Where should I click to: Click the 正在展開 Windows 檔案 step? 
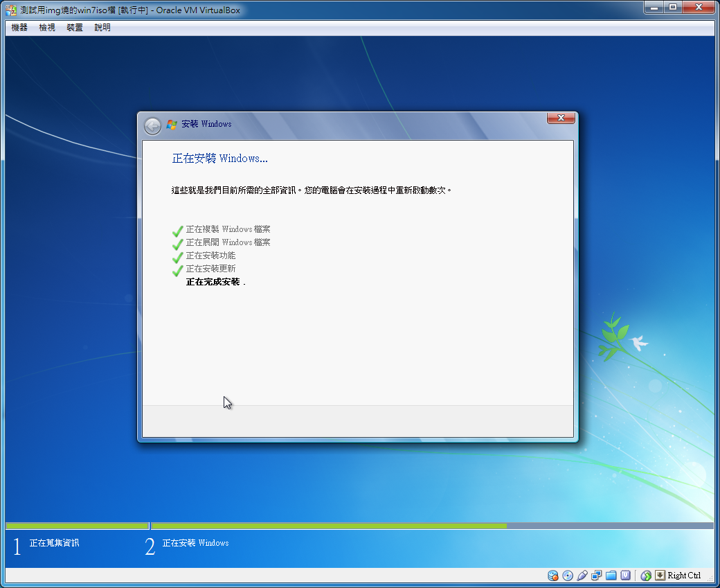click(228, 242)
